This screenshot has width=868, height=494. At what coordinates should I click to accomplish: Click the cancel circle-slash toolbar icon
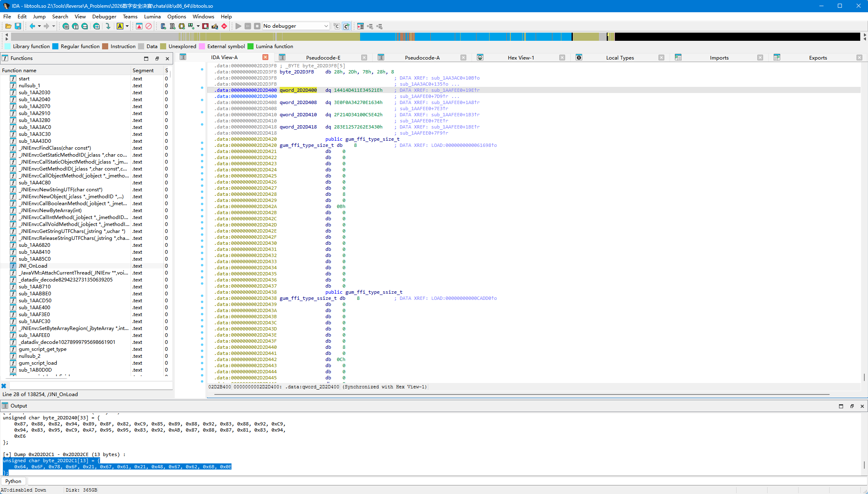(149, 26)
